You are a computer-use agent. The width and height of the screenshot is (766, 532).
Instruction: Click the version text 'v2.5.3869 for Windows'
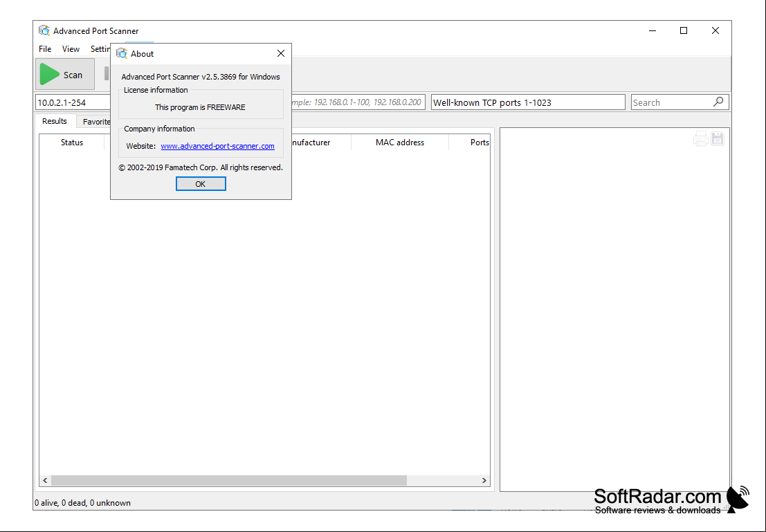pos(240,77)
